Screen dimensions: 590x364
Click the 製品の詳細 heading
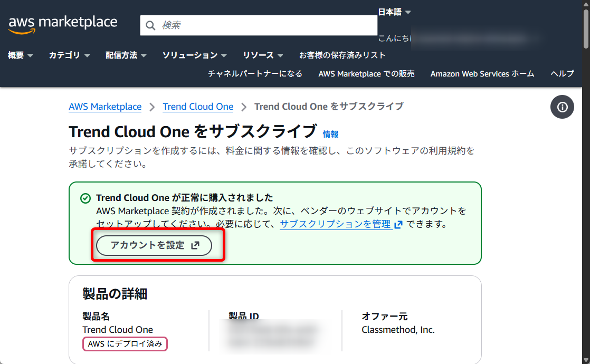pyautogui.click(x=115, y=294)
